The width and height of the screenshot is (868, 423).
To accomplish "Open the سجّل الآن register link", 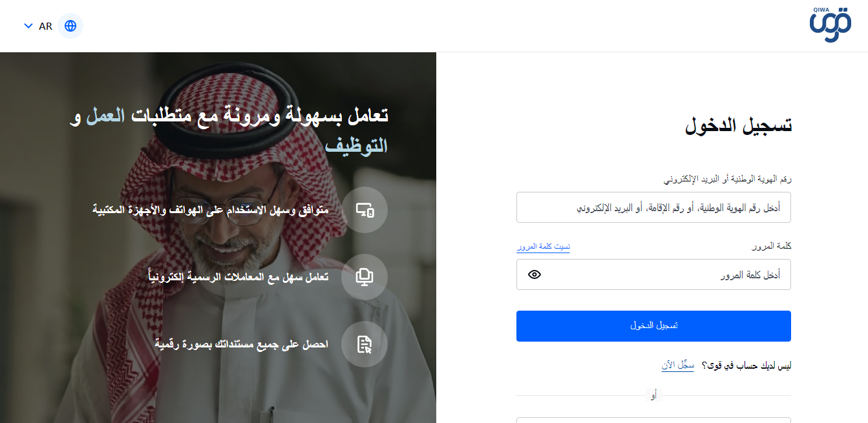I will point(677,366).
